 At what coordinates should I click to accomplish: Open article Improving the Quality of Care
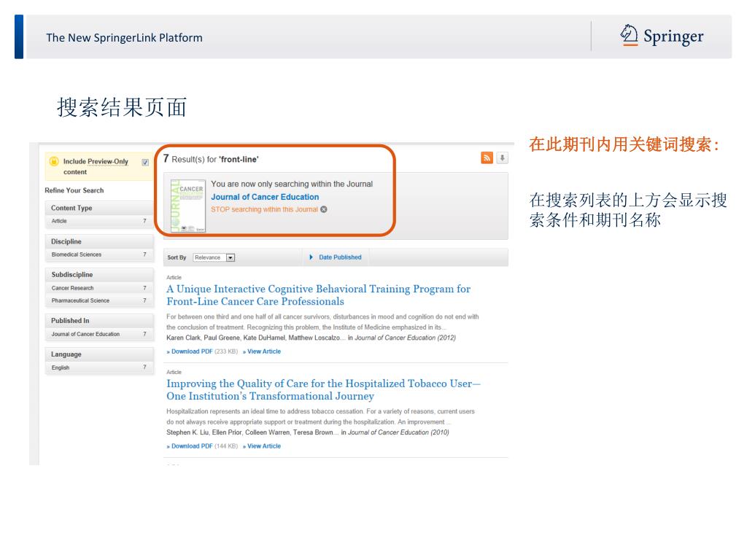pos(323,390)
